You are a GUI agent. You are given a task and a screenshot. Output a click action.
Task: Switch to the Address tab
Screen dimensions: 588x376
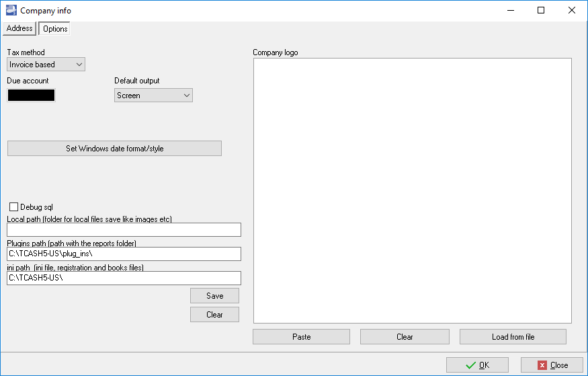[19, 28]
